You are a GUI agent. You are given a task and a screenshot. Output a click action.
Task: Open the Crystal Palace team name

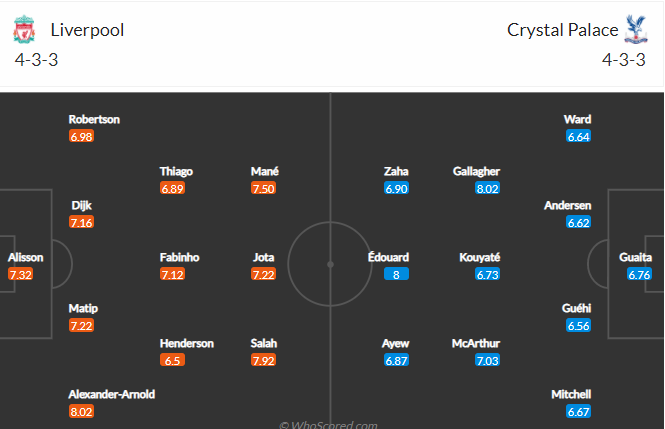[563, 30]
